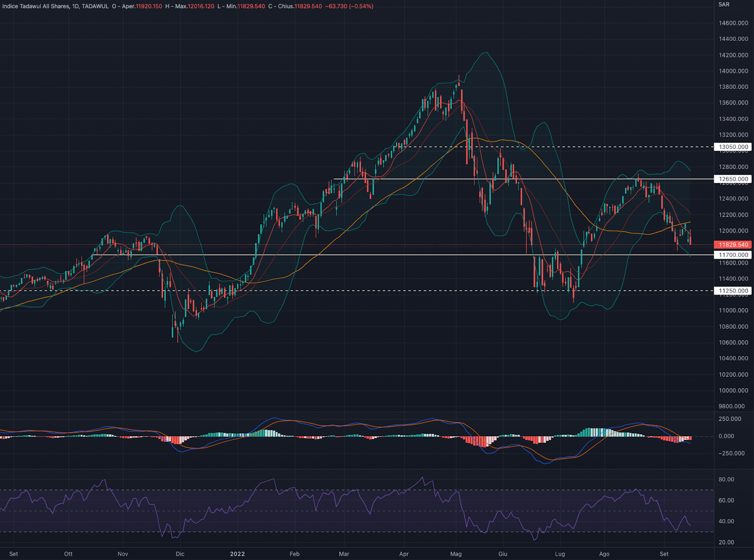Click the 250.000 tick on MACD axis
Viewport: 754px width, 560px height.
pyautogui.click(x=729, y=419)
